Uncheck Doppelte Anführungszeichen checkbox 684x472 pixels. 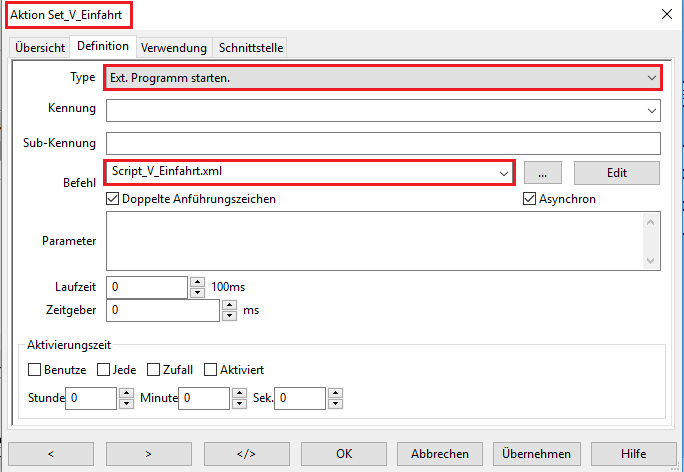tap(113, 199)
